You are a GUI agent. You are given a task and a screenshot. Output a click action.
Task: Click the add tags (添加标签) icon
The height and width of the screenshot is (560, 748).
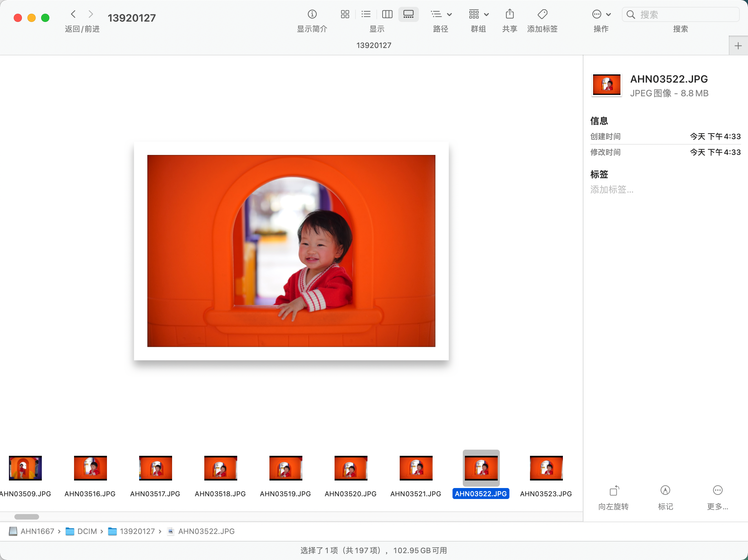[x=542, y=14]
